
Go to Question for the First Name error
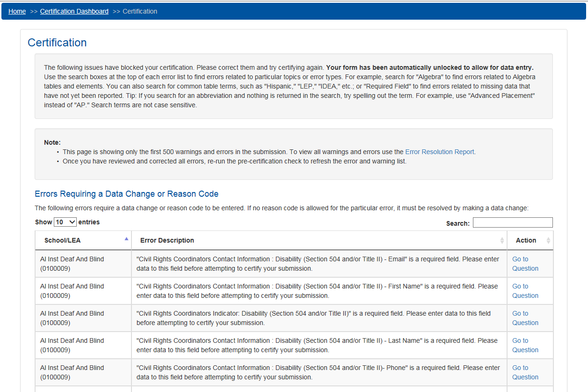point(525,291)
